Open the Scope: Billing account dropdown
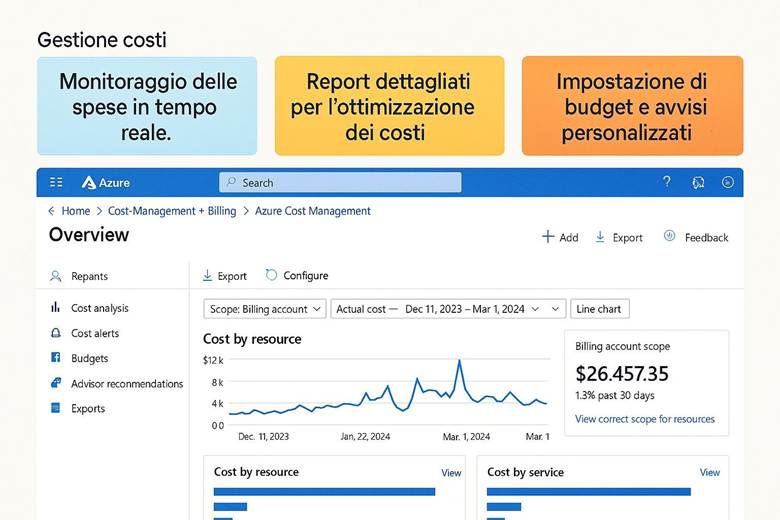This screenshot has width=780, height=520. (265, 309)
